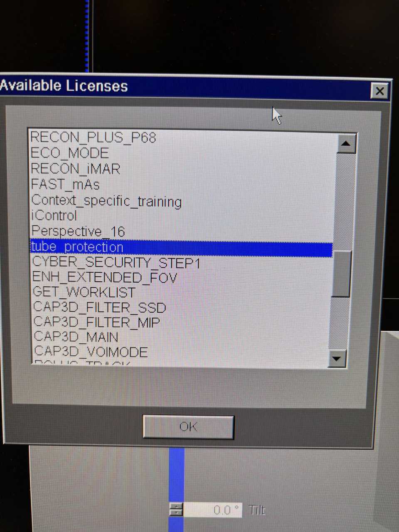Select CAP3D_FILTER_MIP license entry
This screenshot has height=532, width=399.
[96, 323]
